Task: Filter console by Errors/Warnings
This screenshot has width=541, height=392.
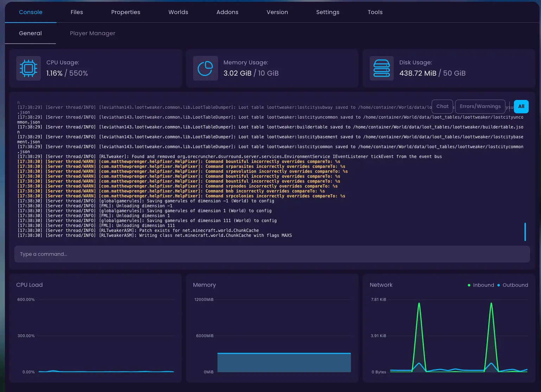Action: 480,106
